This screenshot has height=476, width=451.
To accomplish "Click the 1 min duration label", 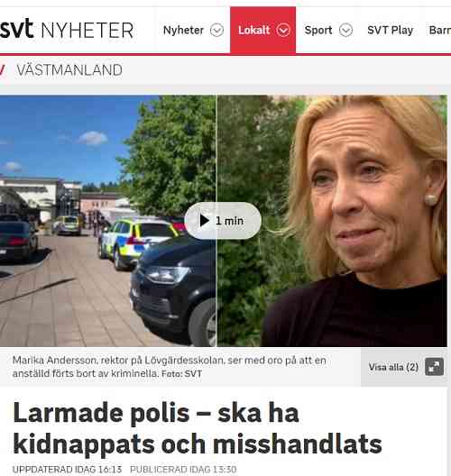I will click(x=230, y=221).
